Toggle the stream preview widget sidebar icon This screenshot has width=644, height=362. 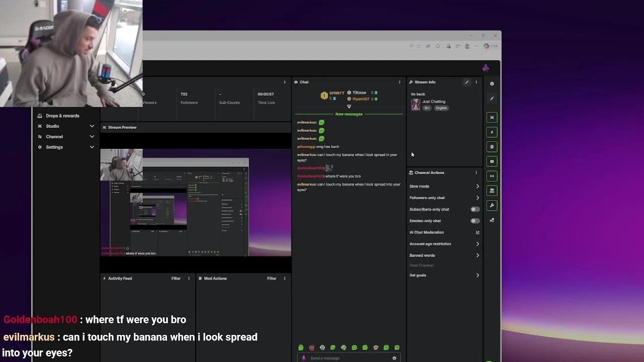(x=492, y=118)
